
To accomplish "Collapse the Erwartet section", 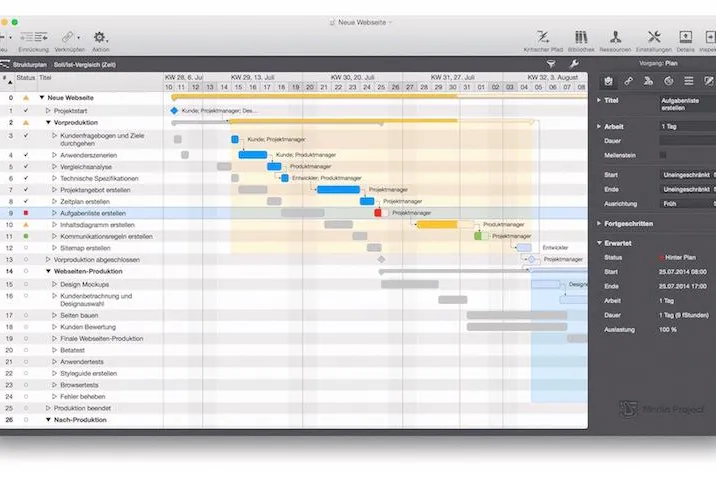I will [599, 243].
